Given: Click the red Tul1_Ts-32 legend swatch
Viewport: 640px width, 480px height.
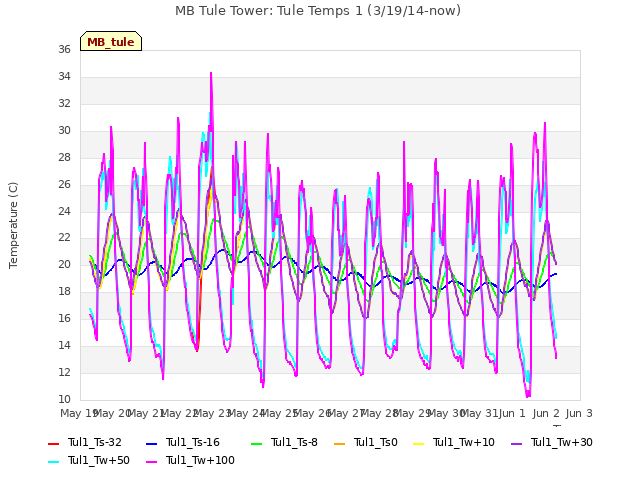Looking at the screenshot, I should tap(53, 443).
